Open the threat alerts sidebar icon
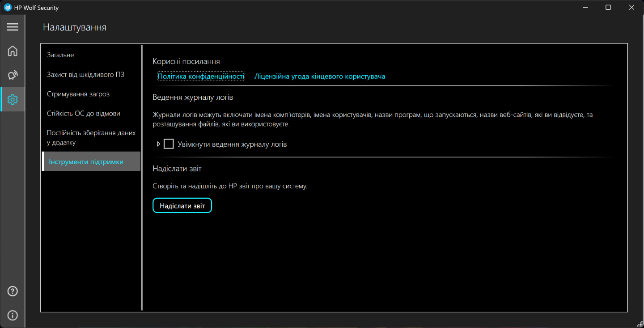 (13, 75)
